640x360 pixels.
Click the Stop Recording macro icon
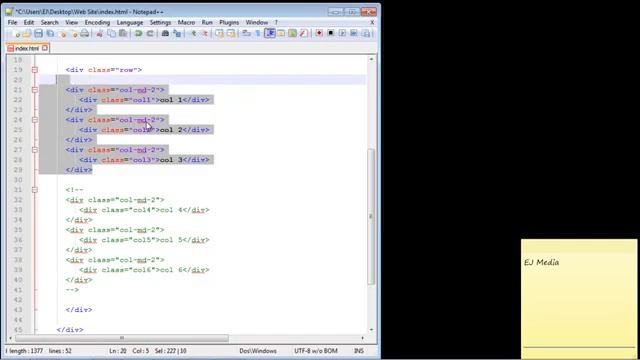(x=331, y=33)
